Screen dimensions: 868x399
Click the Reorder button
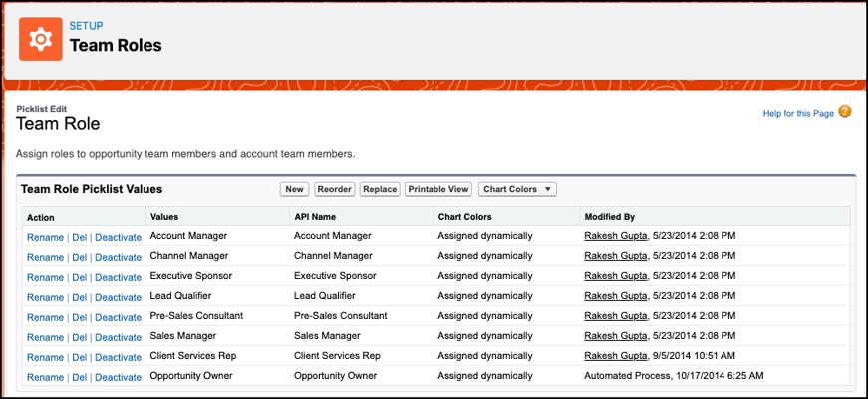(335, 189)
